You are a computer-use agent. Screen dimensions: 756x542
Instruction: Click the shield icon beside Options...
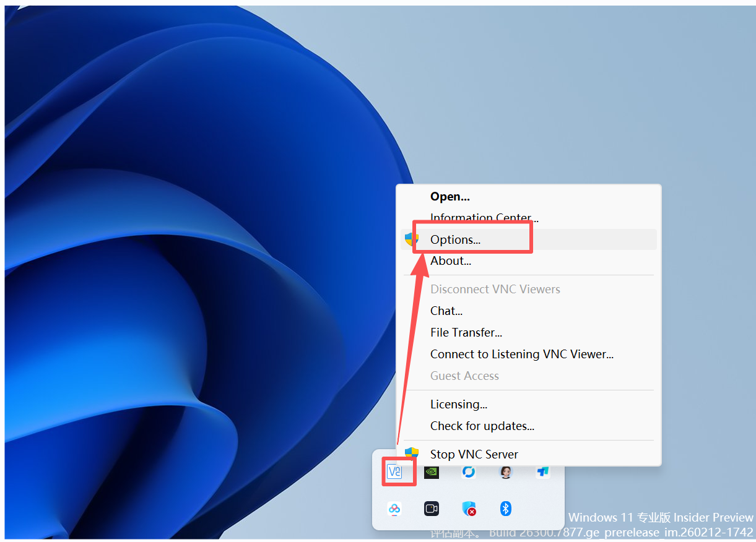(411, 239)
